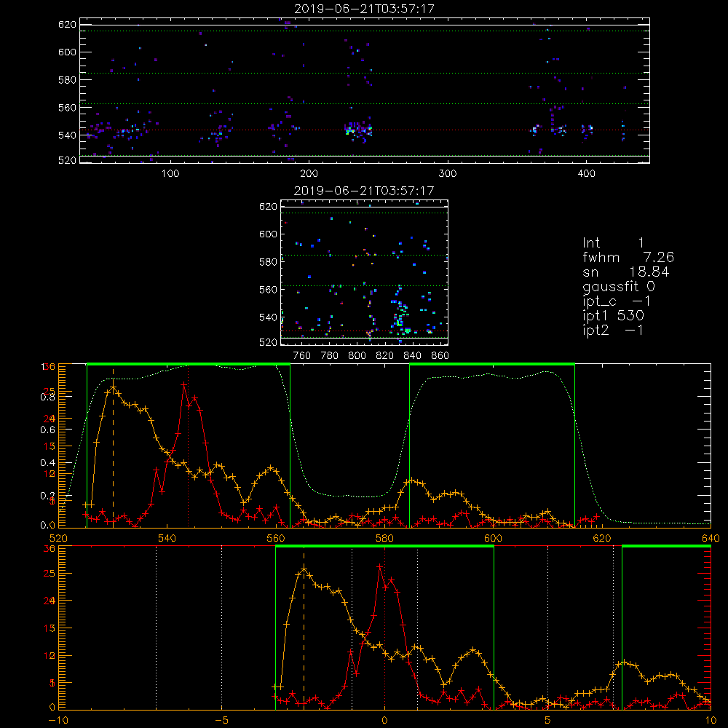Image resolution: width=728 pixels, height=728 pixels.
Task: Click the 800 x-axis tick label
Action: 357,356
